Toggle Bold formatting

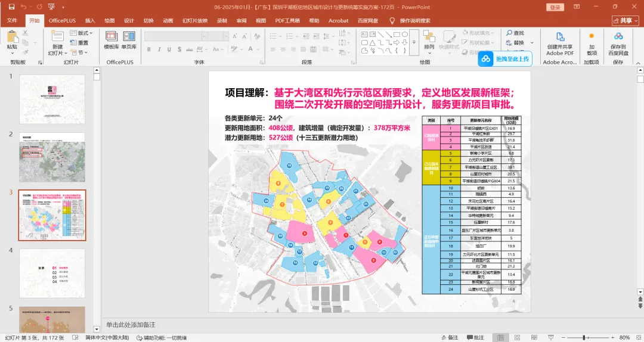pos(148,49)
